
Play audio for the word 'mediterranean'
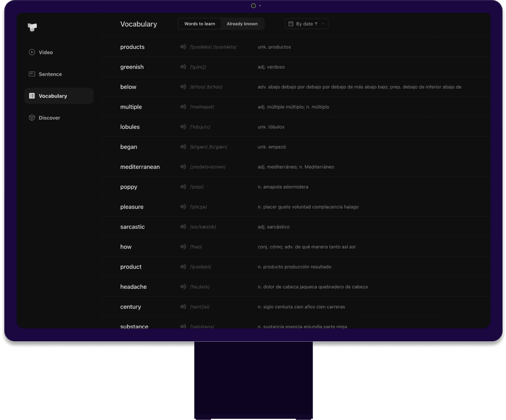pyautogui.click(x=183, y=167)
